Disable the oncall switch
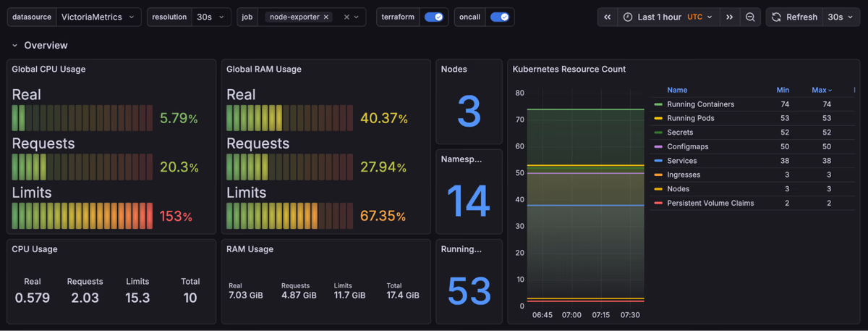The height and width of the screenshot is (331, 868). [499, 17]
